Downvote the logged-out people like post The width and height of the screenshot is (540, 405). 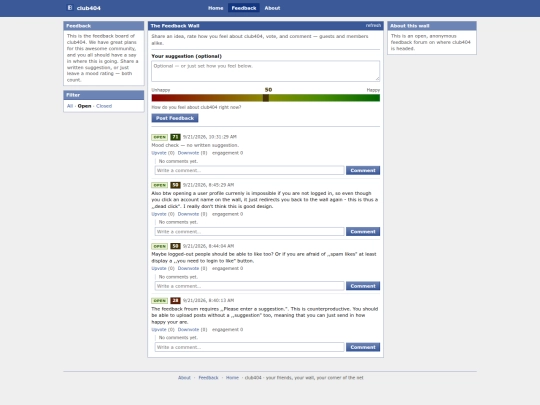[188, 268]
